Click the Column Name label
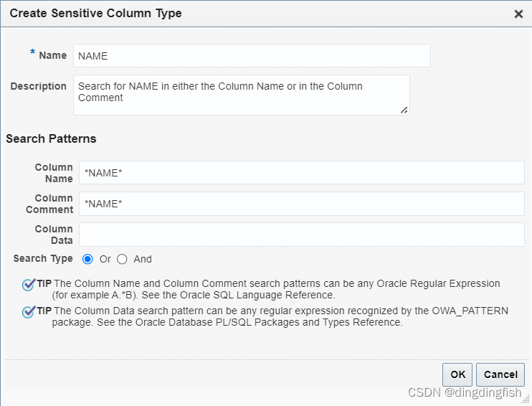The width and height of the screenshot is (532, 406). pyautogui.click(x=54, y=173)
